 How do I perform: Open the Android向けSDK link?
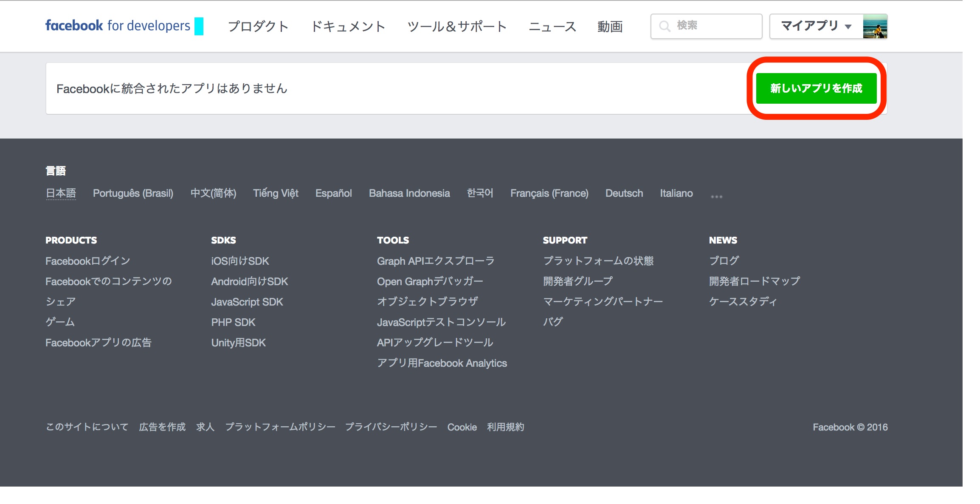click(250, 281)
